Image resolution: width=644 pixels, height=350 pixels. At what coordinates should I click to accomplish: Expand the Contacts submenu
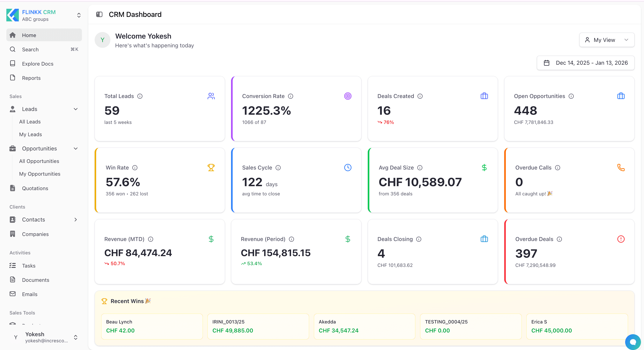click(x=76, y=220)
